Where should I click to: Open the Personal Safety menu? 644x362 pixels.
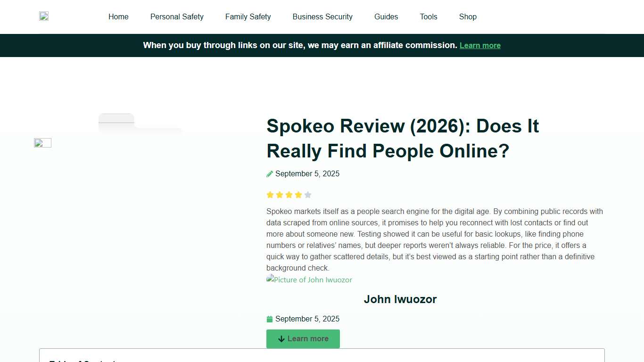pyautogui.click(x=177, y=17)
